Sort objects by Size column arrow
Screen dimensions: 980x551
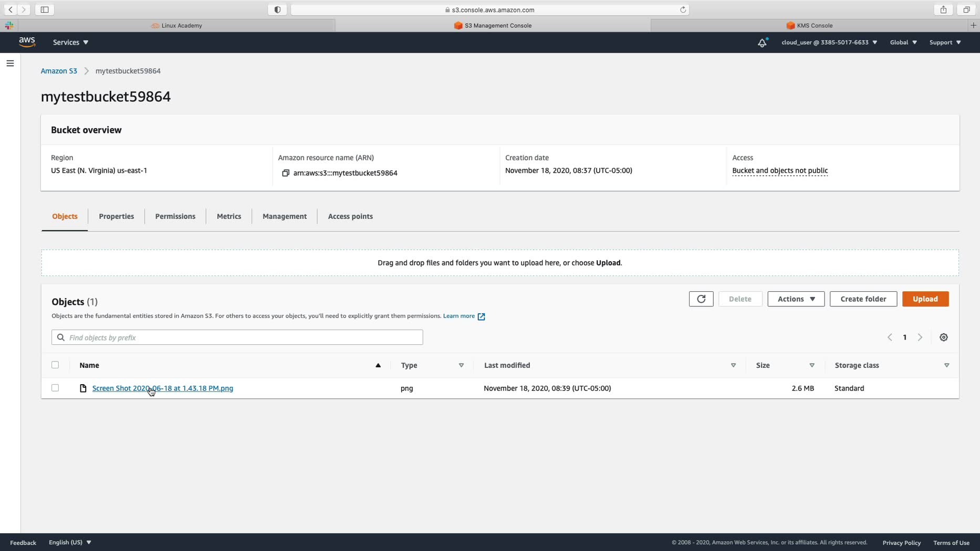[x=812, y=365]
